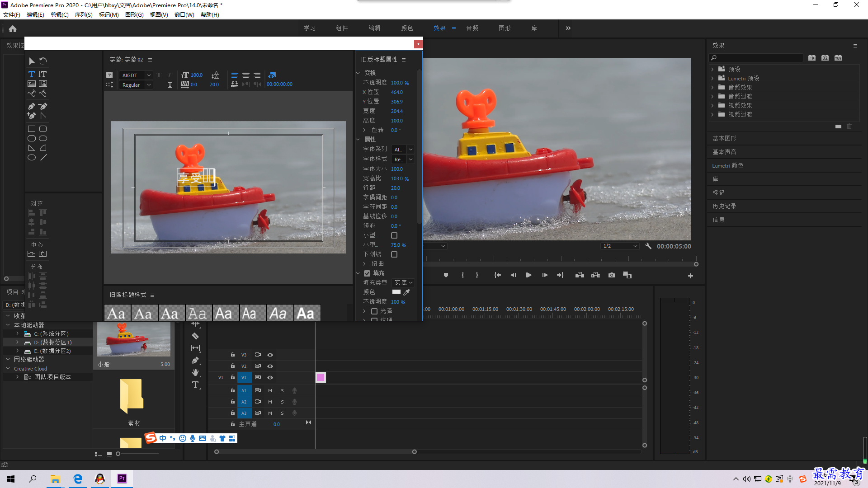Select the Delete Anchor Point tool
868x488 pixels.
coord(43,106)
